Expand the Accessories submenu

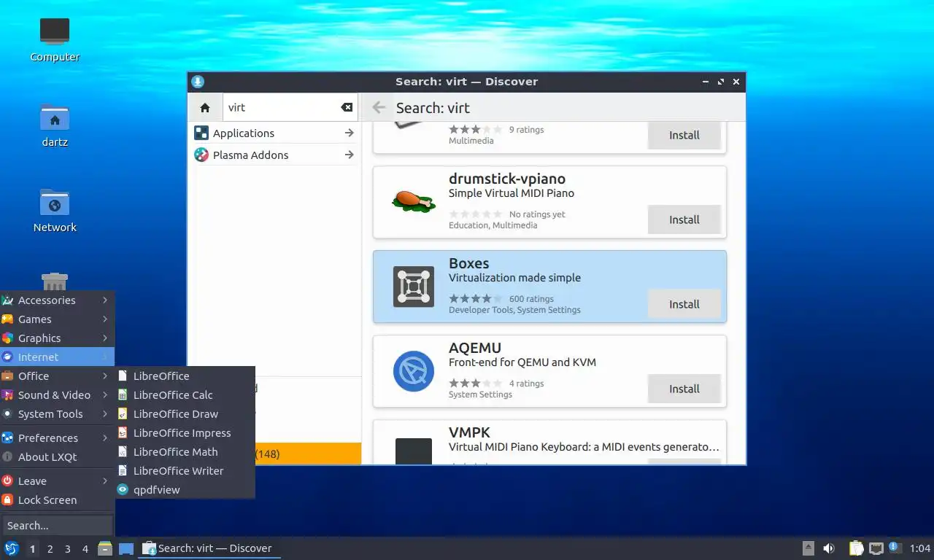(57, 300)
